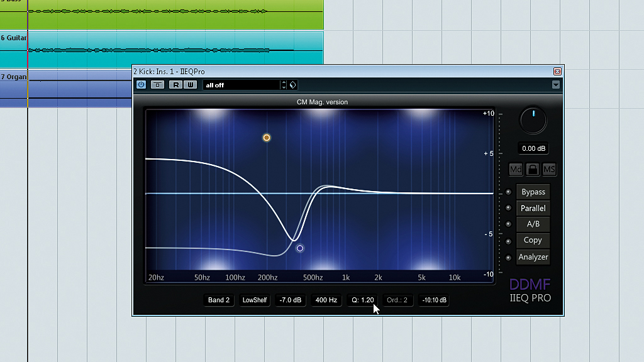Image resolution: width=644 pixels, height=362 pixels.
Task: Step through presets using the up/down arrows
Action: (284, 85)
